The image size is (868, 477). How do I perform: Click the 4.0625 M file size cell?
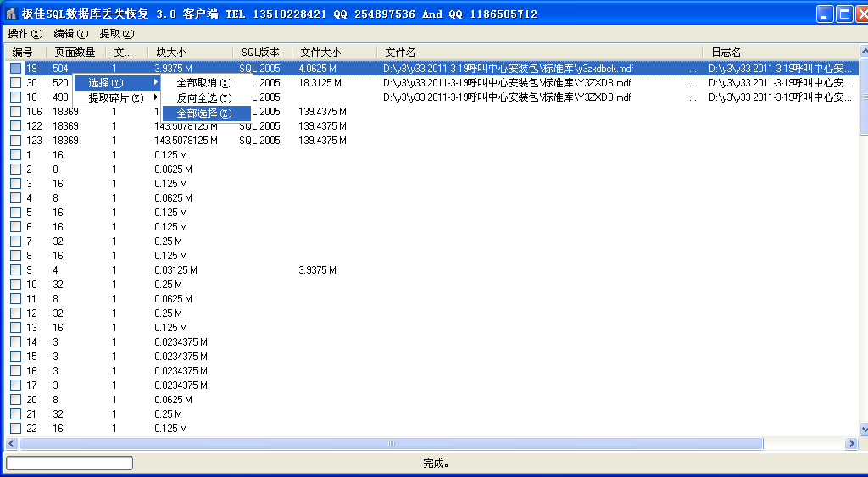click(317, 68)
